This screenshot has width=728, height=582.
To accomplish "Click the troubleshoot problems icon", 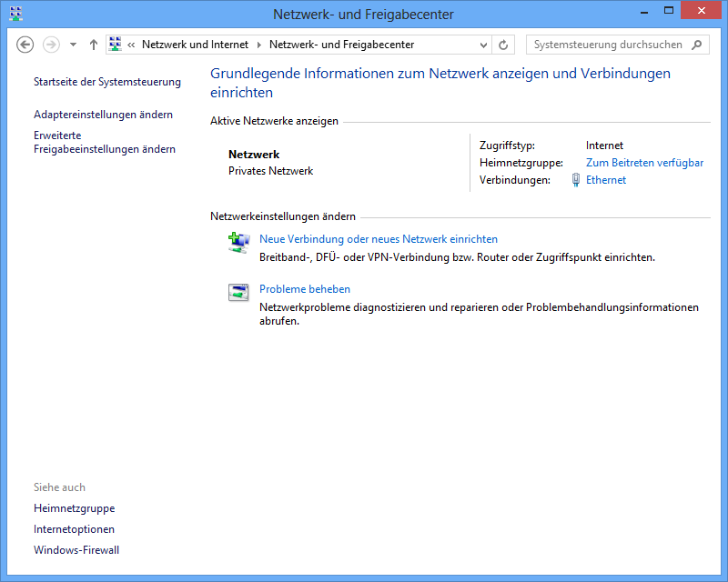I will tap(238, 292).
